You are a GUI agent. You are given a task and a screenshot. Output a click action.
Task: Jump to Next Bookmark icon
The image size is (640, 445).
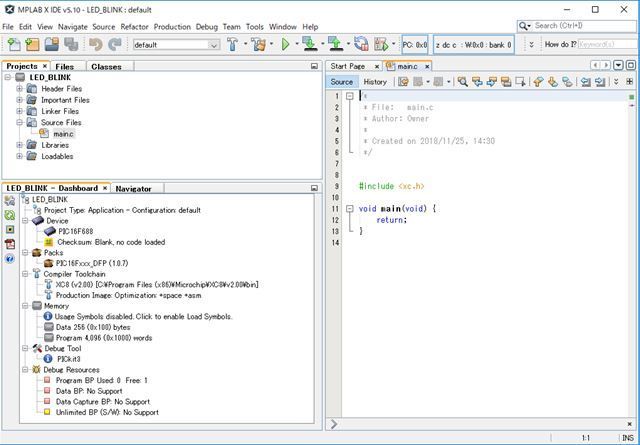pos(553,82)
